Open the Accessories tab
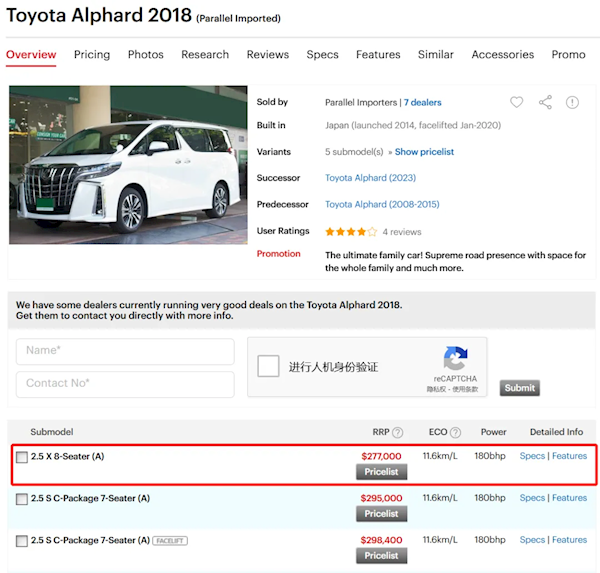The image size is (600, 573). [503, 55]
